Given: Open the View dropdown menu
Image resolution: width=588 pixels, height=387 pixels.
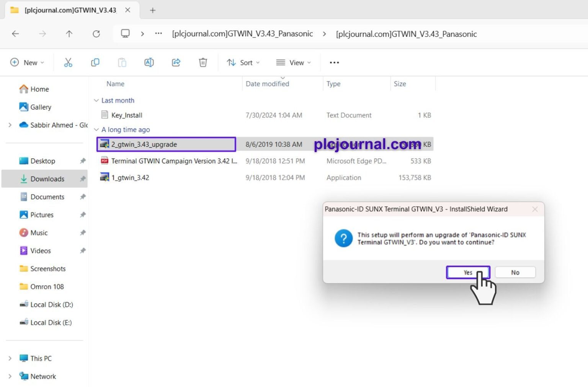Looking at the screenshot, I should [x=293, y=62].
